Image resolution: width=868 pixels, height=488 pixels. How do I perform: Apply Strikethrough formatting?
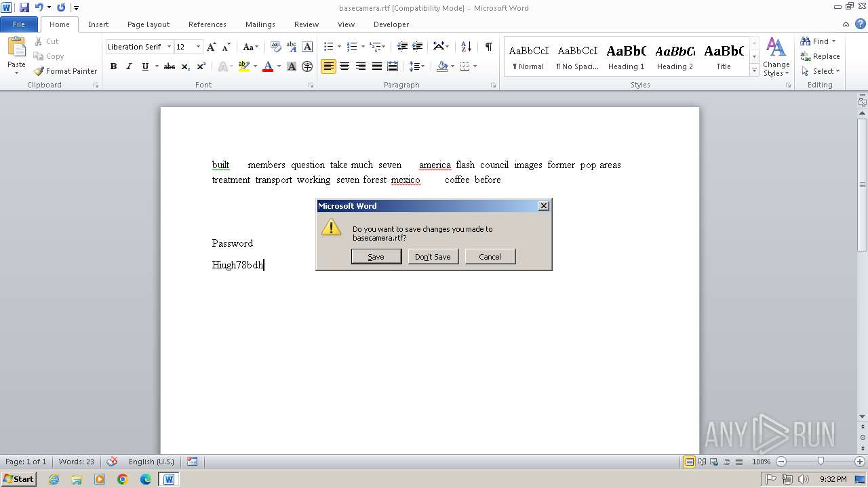(x=170, y=66)
